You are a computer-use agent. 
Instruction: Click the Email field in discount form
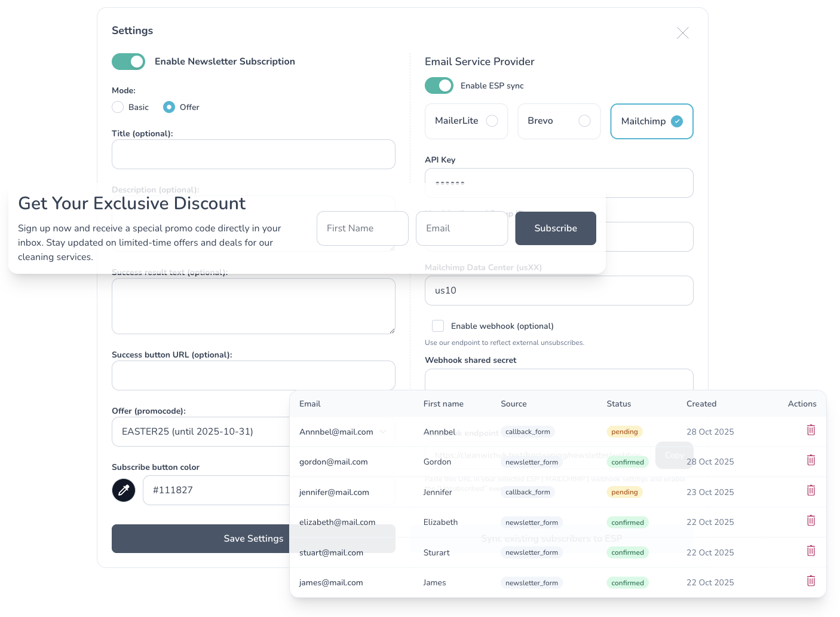click(462, 228)
